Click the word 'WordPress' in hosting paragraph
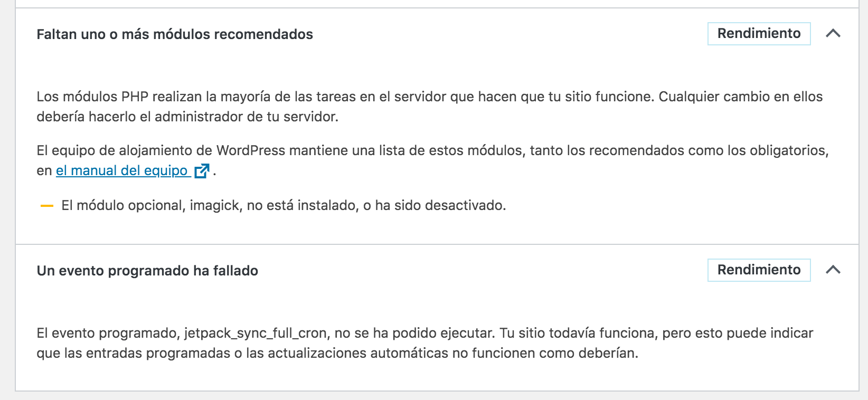This screenshot has width=868, height=400. click(251, 150)
